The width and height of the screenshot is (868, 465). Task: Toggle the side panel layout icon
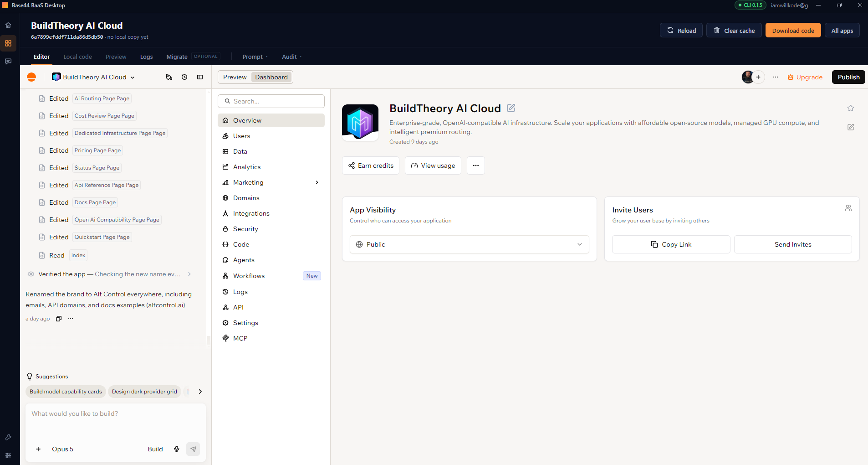(x=200, y=77)
